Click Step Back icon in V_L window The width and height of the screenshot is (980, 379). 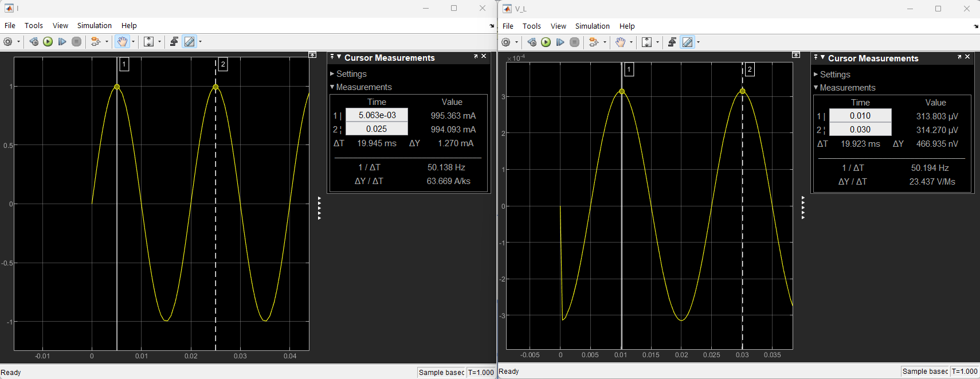pyautogui.click(x=532, y=42)
